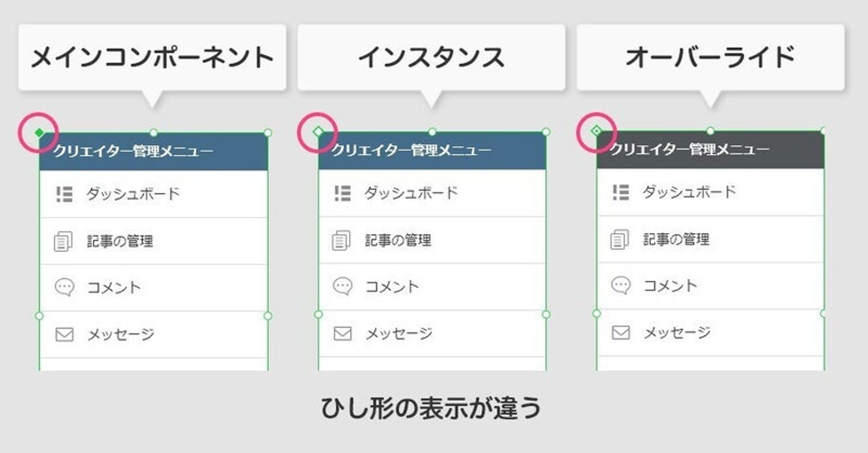Click the コメント speech bubble icon in the instance panel
Screen dimensions: 868x453
(x=342, y=286)
